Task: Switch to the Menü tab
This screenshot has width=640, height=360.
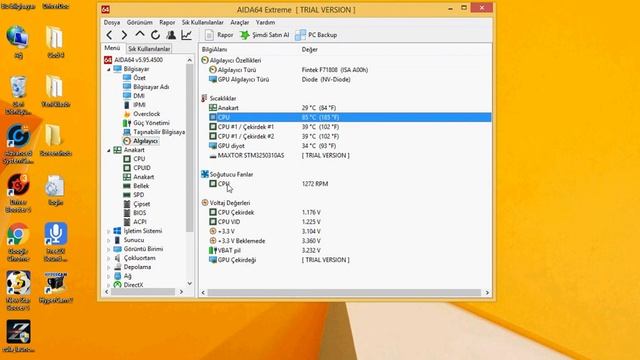Action: [x=112, y=48]
